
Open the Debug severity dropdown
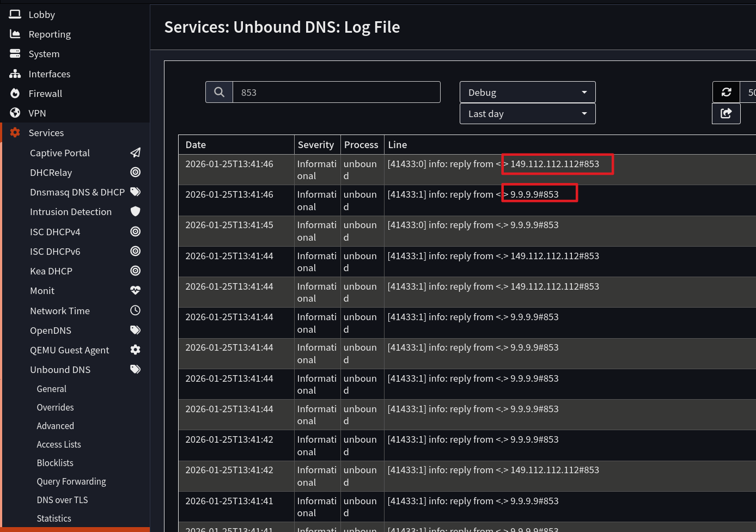tap(527, 91)
